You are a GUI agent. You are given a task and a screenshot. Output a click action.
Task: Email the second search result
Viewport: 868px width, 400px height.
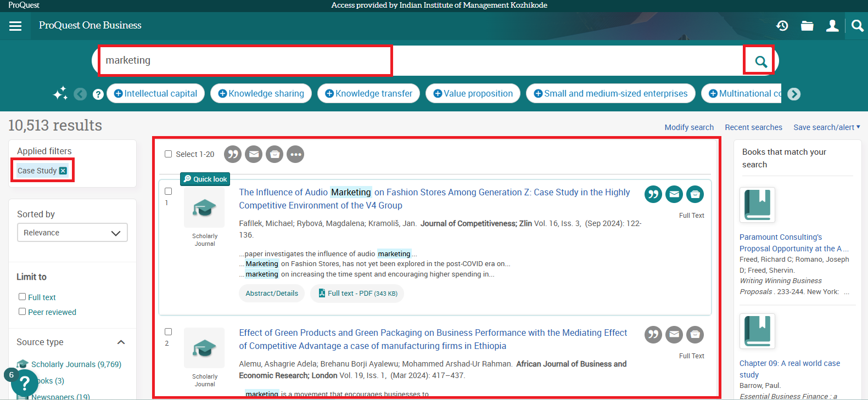click(674, 335)
